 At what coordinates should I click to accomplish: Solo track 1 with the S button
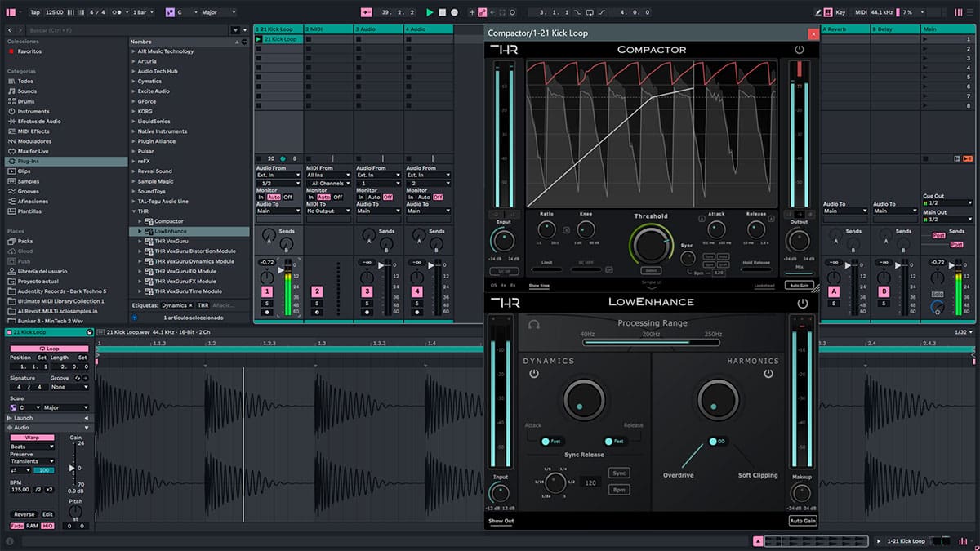click(266, 303)
